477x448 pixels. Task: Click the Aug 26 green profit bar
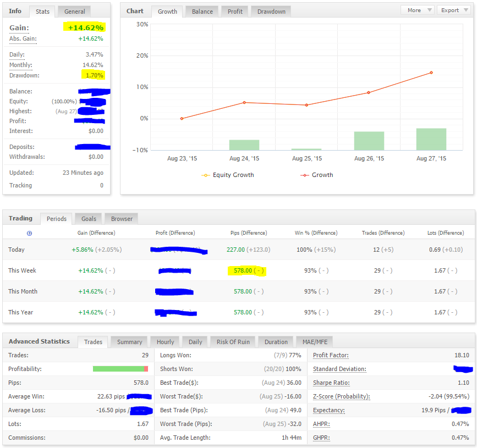point(369,141)
